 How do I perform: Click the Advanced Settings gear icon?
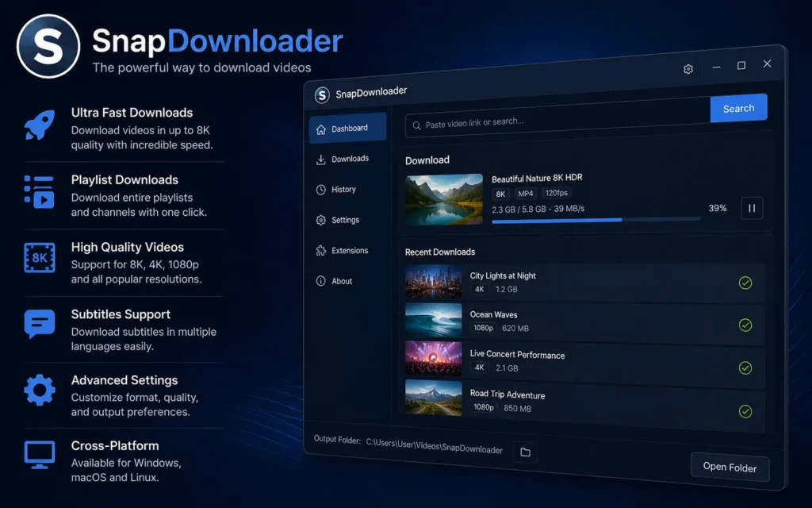click(x=40, y=390)
